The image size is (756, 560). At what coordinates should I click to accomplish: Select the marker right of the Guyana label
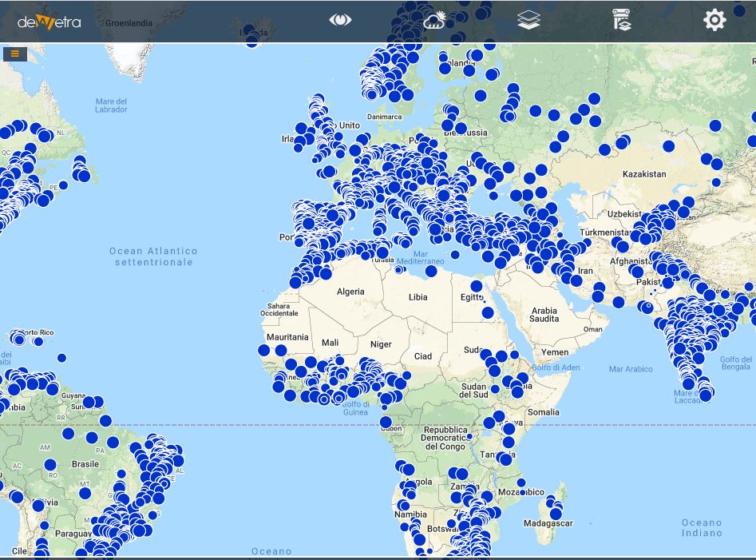point(89,403)
